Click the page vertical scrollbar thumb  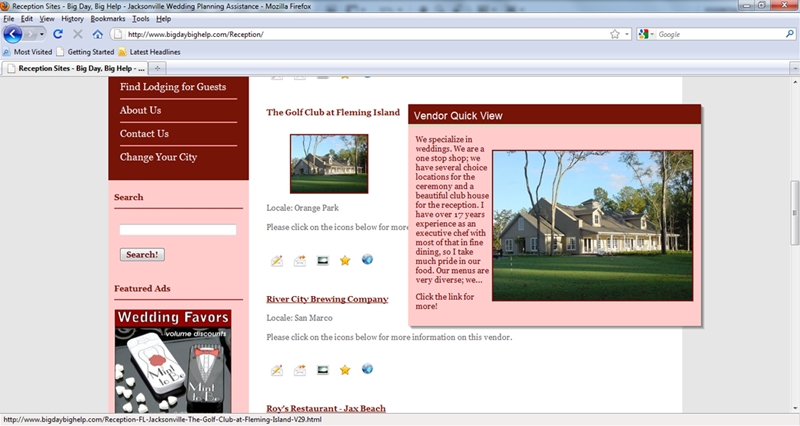click(x=794, y=212)
